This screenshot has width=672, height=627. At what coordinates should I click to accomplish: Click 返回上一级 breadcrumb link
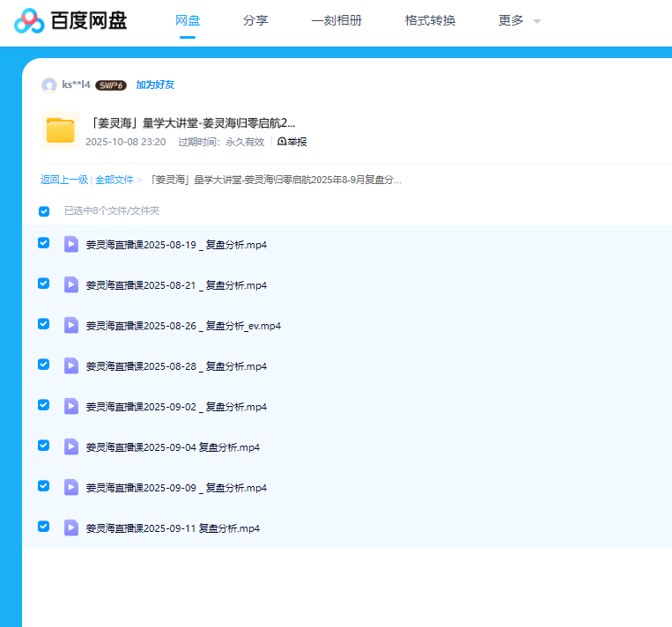63,180
